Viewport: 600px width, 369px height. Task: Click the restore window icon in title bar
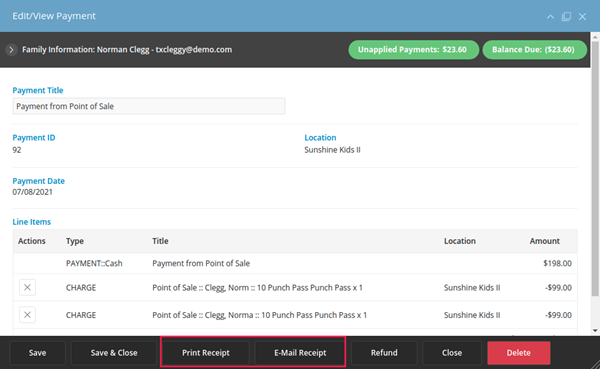click(566, 16)
